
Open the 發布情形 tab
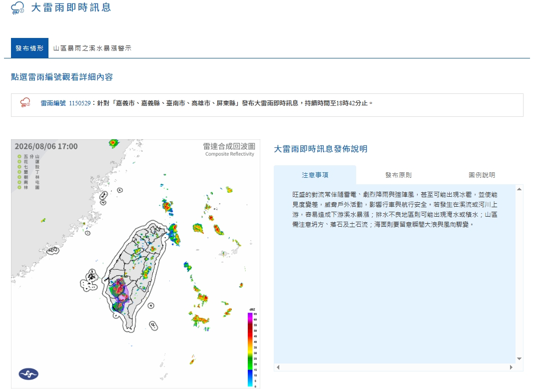[29, 48]
